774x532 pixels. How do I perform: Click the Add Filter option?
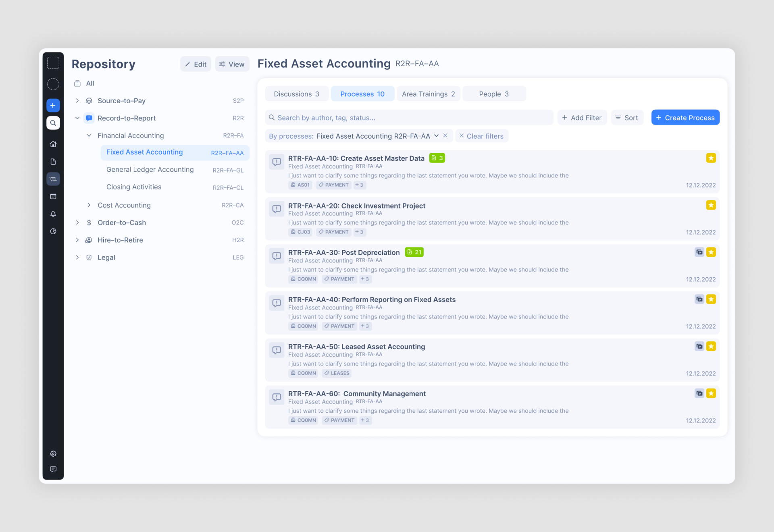click(x=581, y=118)
